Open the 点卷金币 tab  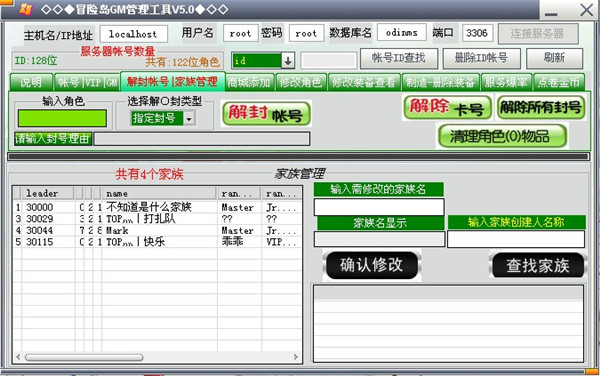[x=559, y=82]
